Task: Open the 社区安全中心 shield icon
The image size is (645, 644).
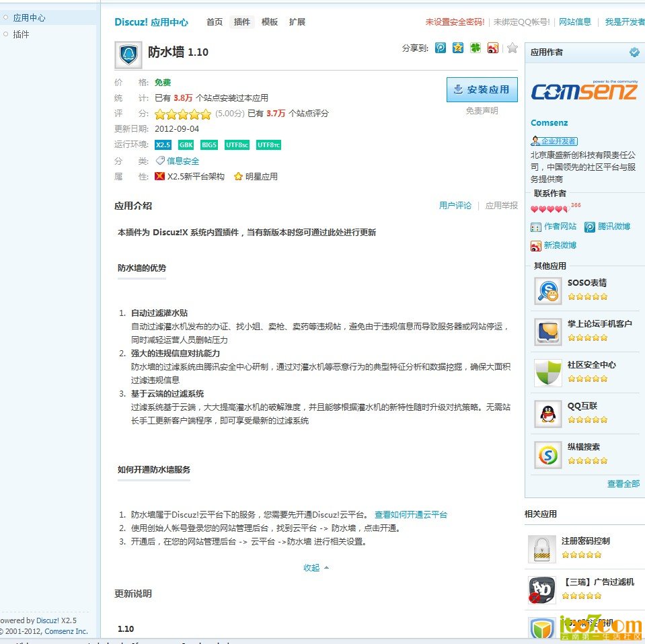Action: point(548,373)
